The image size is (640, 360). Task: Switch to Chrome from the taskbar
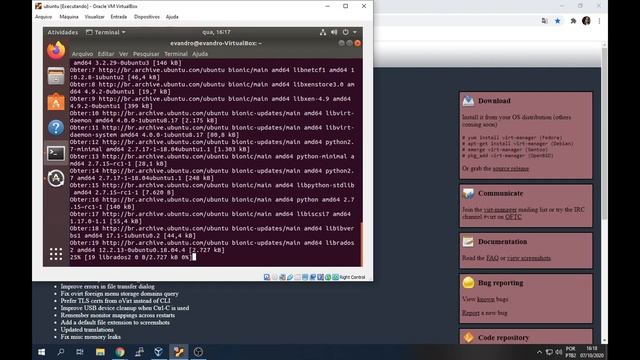(x=120, y=352)
